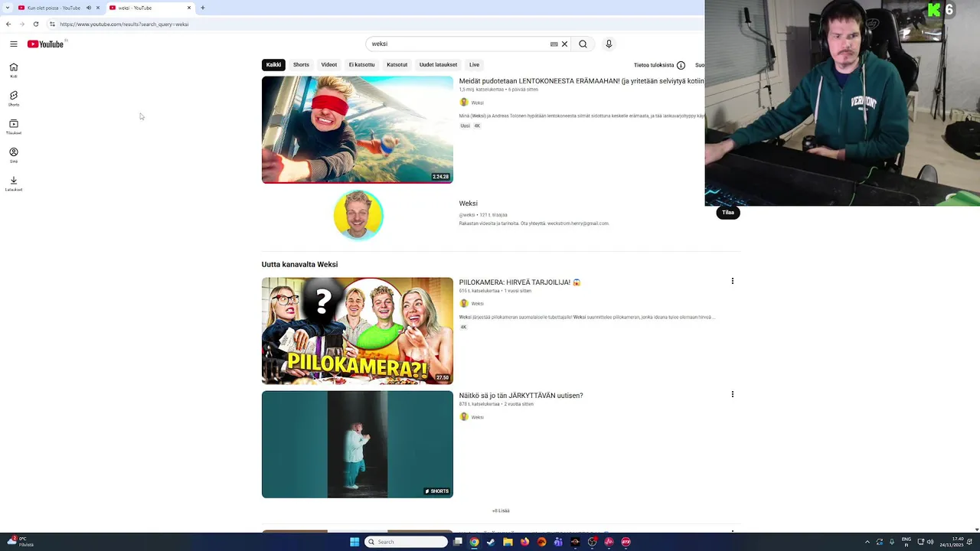This screenshot has height=551, width=980.
Task: Open File Explorer from the taskbar
Action: tap(508, 542)
